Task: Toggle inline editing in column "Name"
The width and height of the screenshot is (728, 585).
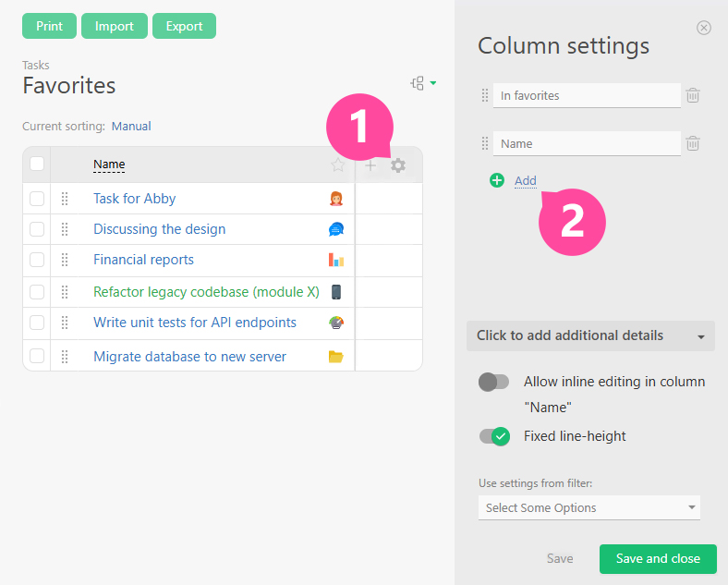Action: click(494, 382)
